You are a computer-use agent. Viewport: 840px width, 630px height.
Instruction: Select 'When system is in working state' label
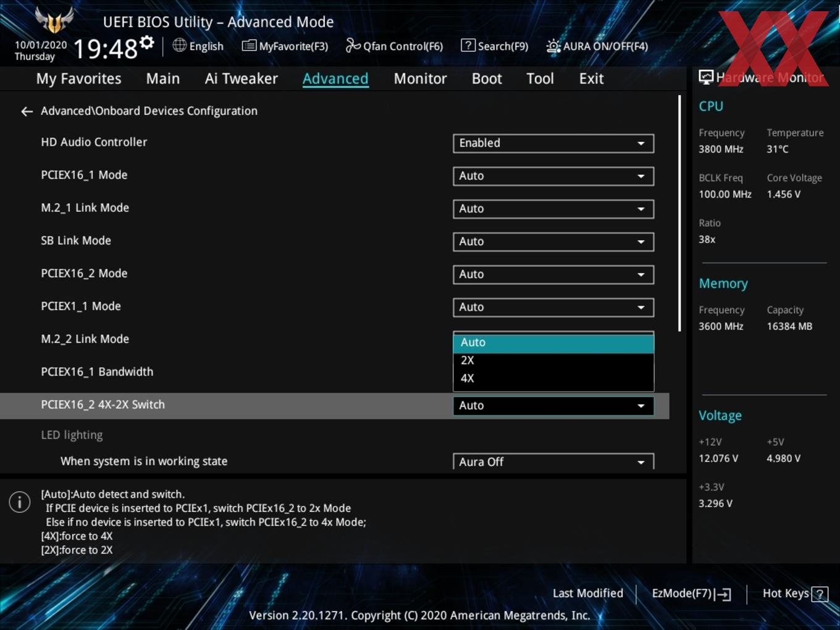144,461
